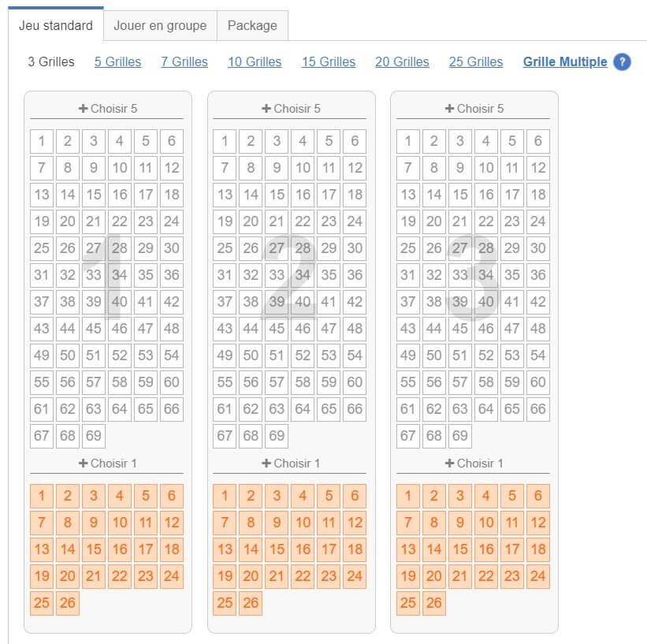This screenshot has height=644, width=647.
Task: Click the blue help question mark icon
Action: (622, 62)
